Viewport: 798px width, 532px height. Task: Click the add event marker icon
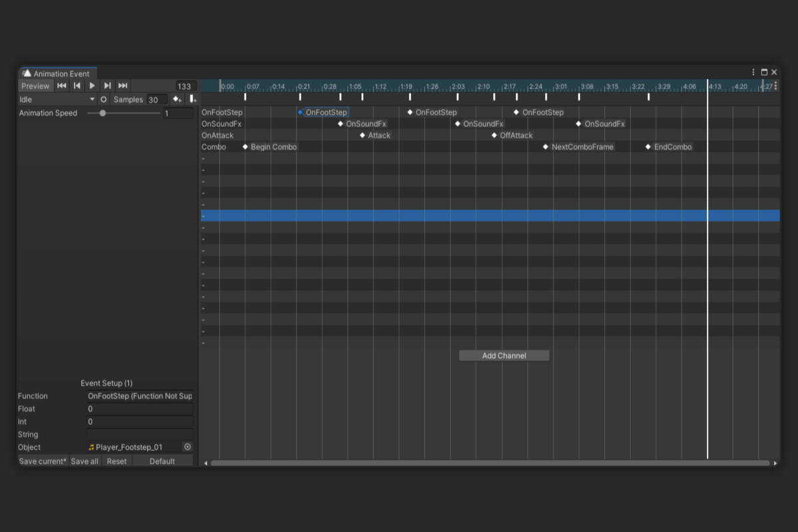(x=192, y=100)
